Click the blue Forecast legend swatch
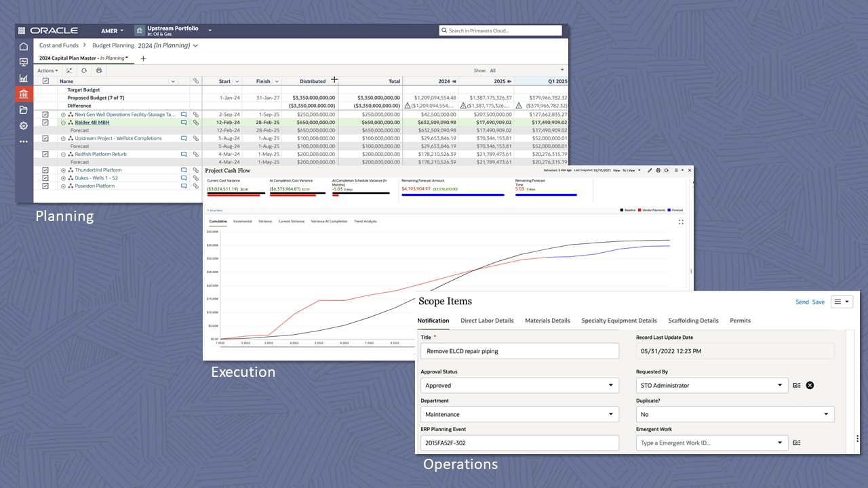The width and height of the screenshot is (868, 488). [669, 210]
